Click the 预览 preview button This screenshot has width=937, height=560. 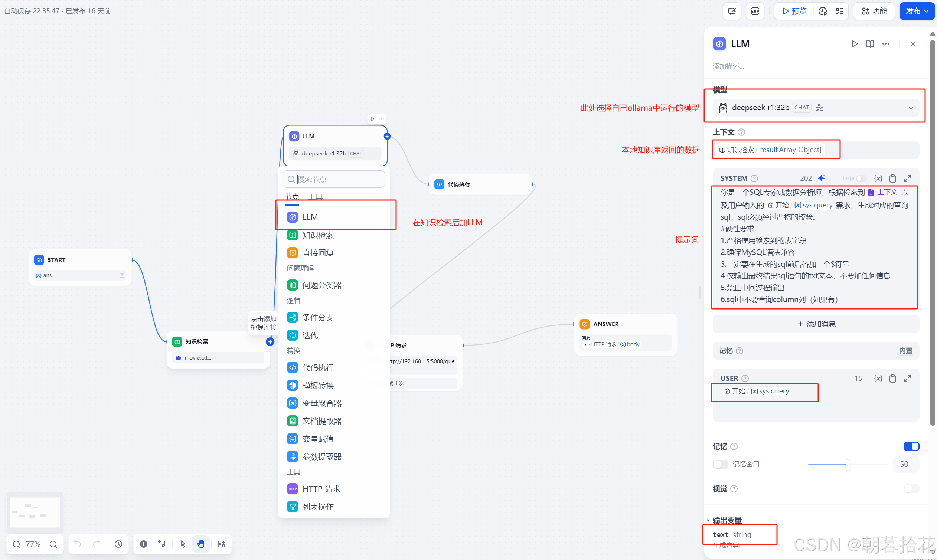click(795, 11)
